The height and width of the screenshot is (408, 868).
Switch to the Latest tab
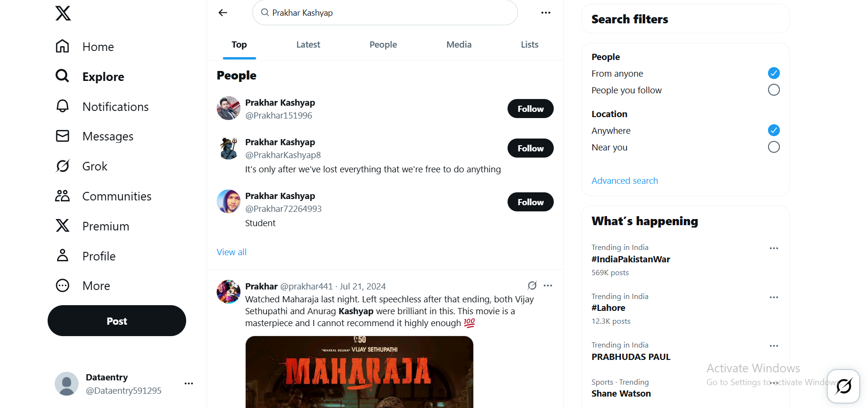click(x=308, y=45)
